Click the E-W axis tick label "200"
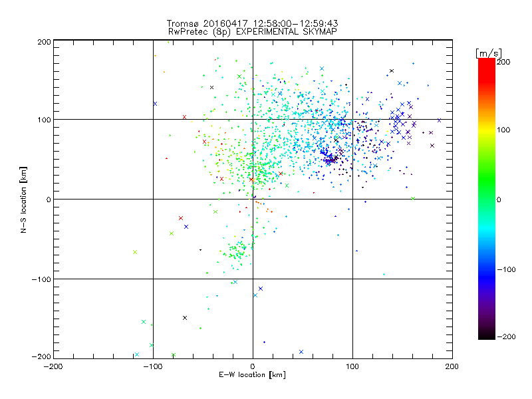This screenshot has height=399, width=532. (x=452, y=366)
